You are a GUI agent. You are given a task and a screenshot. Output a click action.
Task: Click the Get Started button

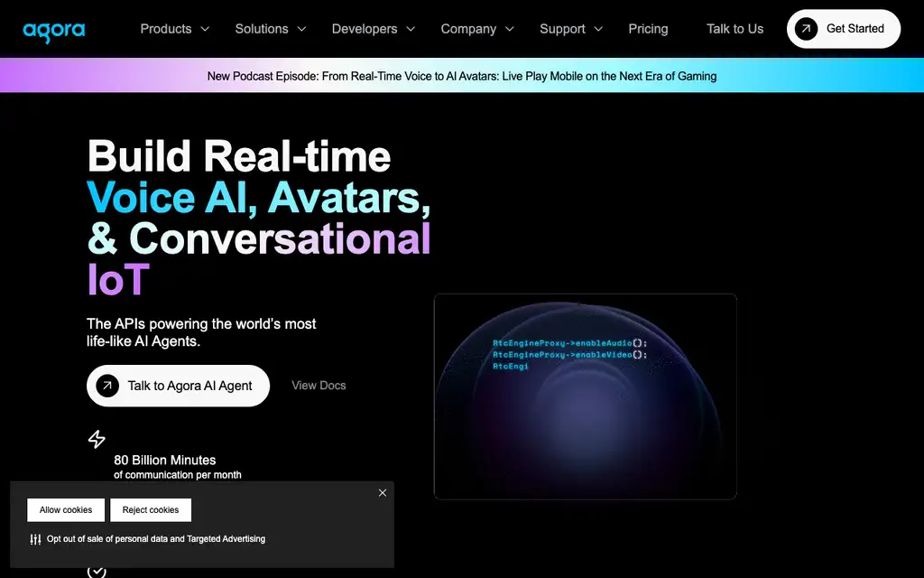point(844,28)
